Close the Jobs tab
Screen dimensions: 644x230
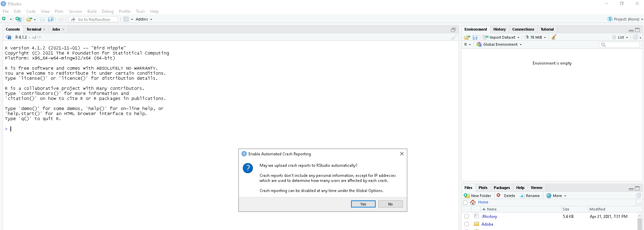click(x=63, y=30)
